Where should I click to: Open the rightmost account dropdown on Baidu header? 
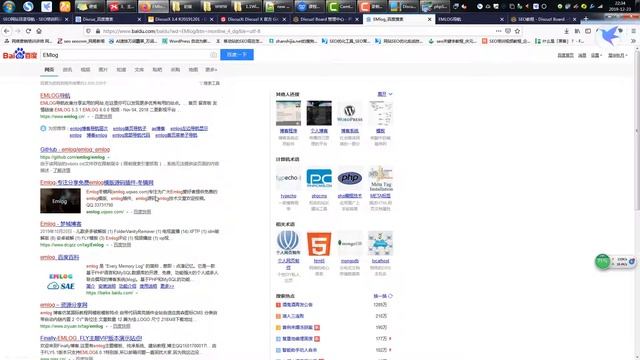tap(618, 55)
